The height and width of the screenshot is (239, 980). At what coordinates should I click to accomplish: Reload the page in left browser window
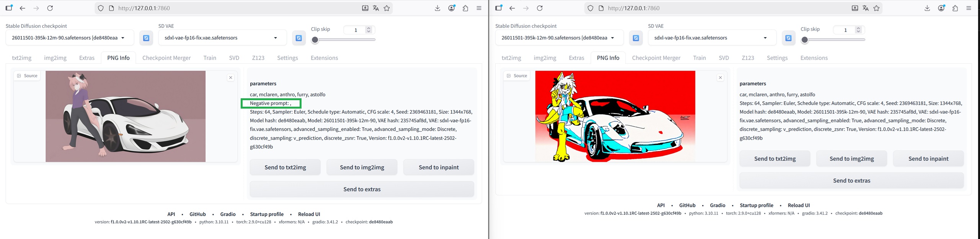point(50,8)
